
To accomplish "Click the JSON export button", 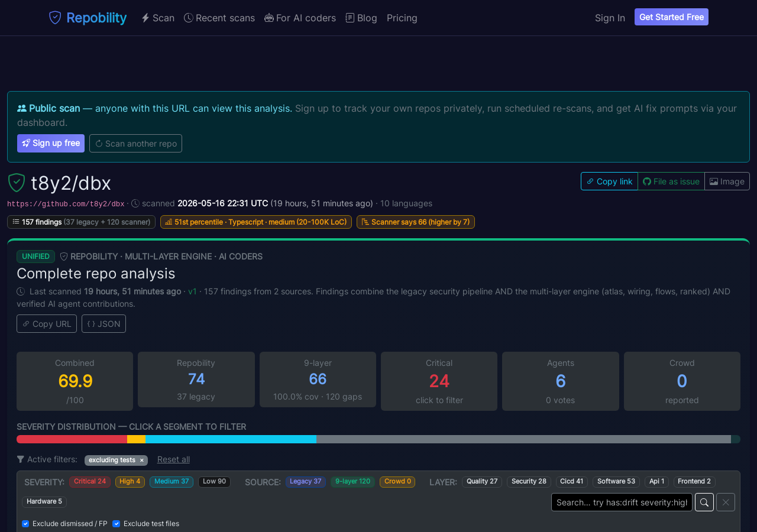I will [x=103, y=324].
